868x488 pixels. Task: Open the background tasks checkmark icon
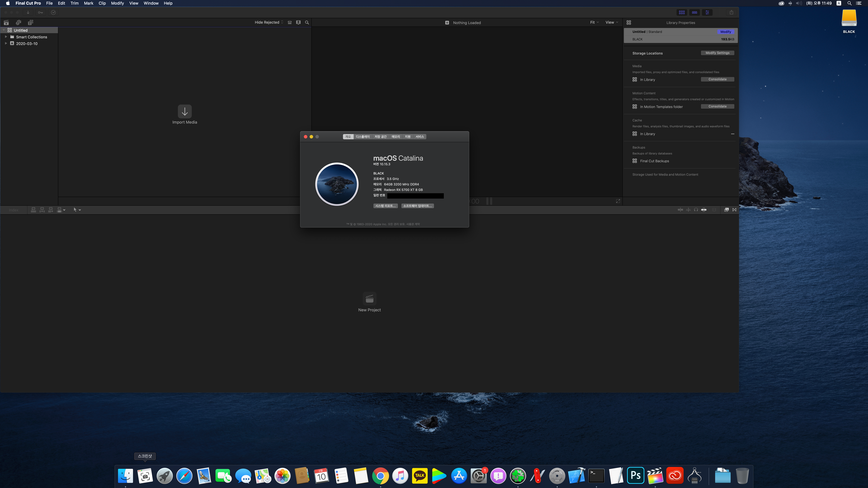tap(53, 12)
